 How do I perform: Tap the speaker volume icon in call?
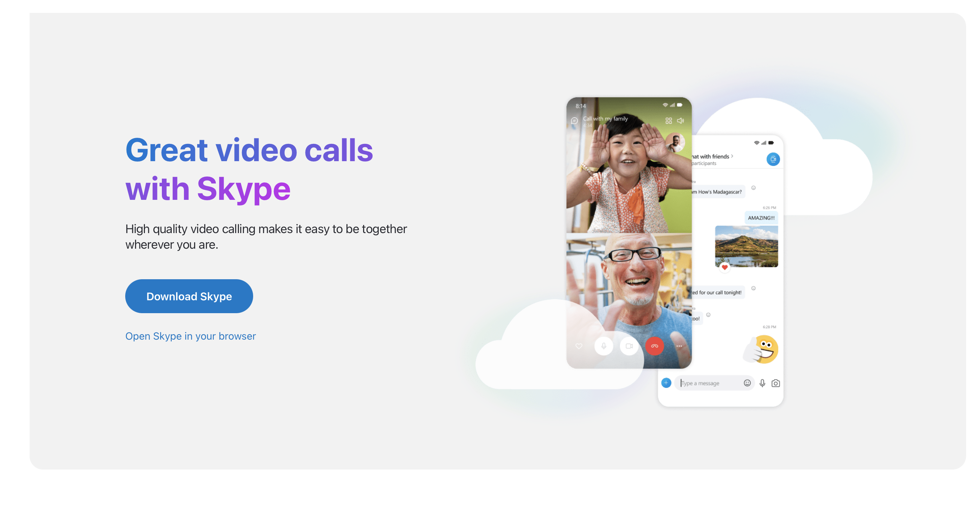[x=681, y=120]
